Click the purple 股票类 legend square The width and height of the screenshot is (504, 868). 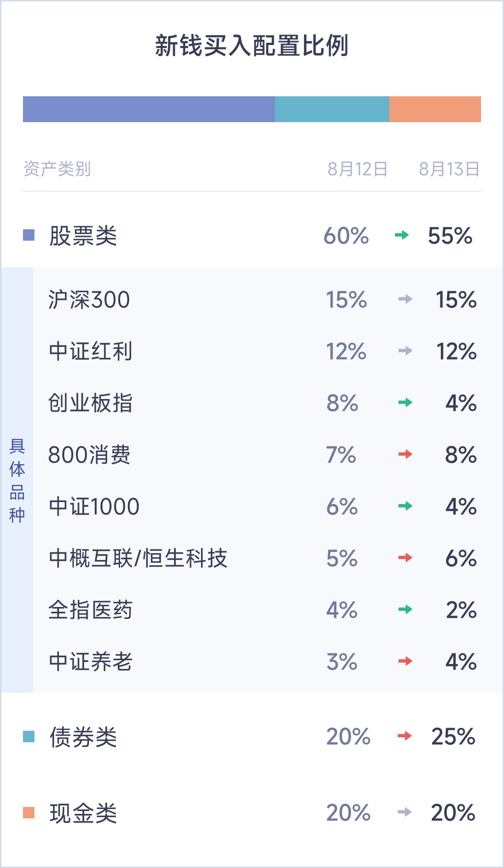click(x=29, y=235)
